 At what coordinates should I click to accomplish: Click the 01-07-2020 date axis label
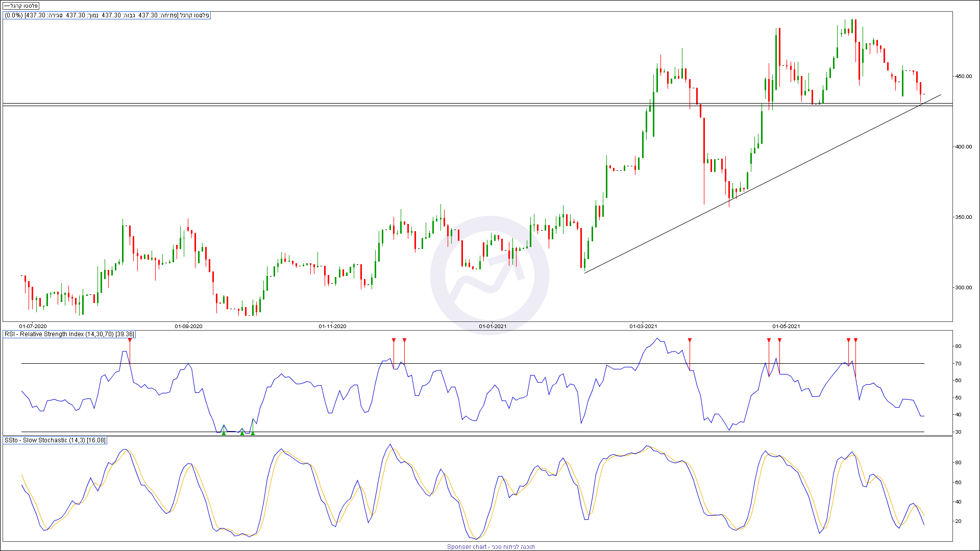tap(33, 326)
